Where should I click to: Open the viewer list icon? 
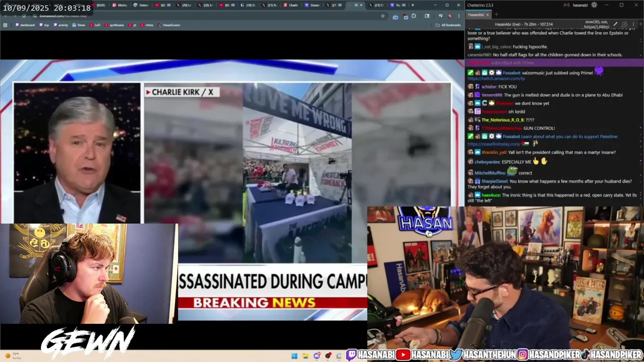[624, 24]
